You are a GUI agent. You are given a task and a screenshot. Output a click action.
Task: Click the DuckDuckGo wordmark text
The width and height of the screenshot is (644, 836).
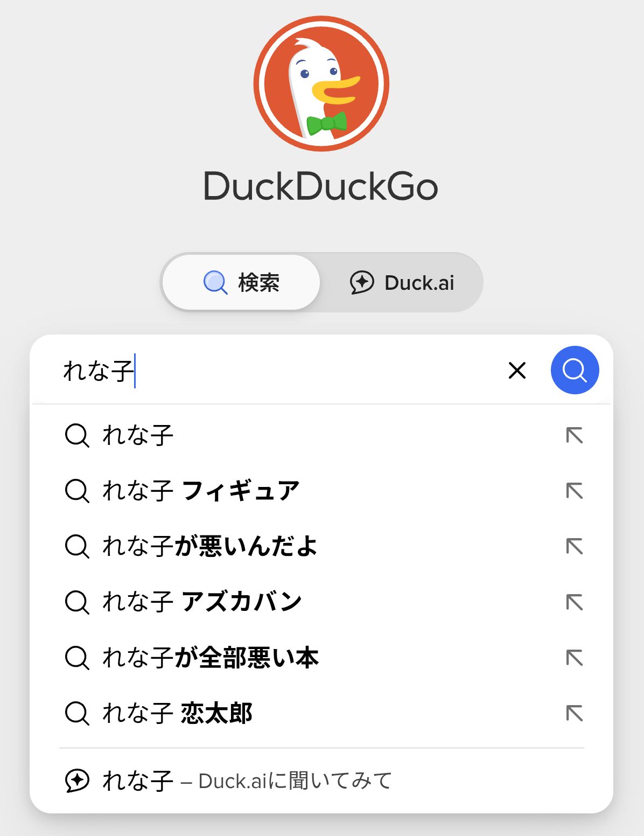[321, 186]
